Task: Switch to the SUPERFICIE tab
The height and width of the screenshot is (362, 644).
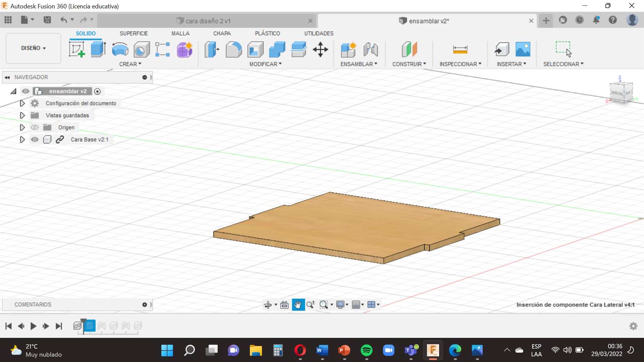Action: (x=133, y=34)
